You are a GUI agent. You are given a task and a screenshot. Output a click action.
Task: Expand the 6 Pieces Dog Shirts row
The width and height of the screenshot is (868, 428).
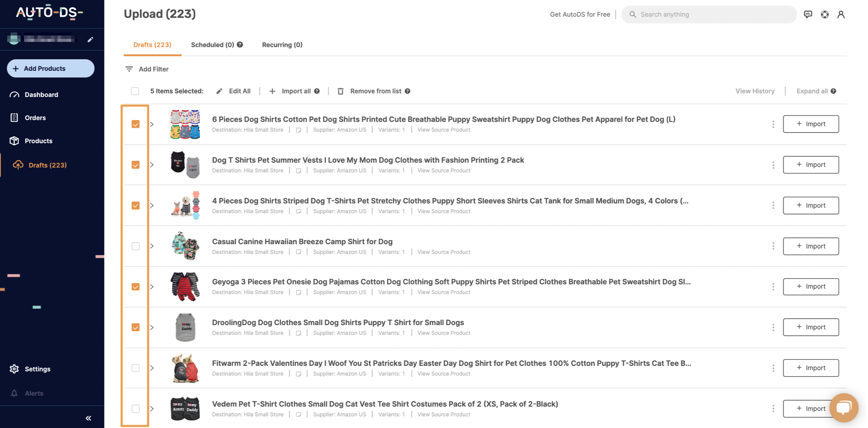click(152, 124)
